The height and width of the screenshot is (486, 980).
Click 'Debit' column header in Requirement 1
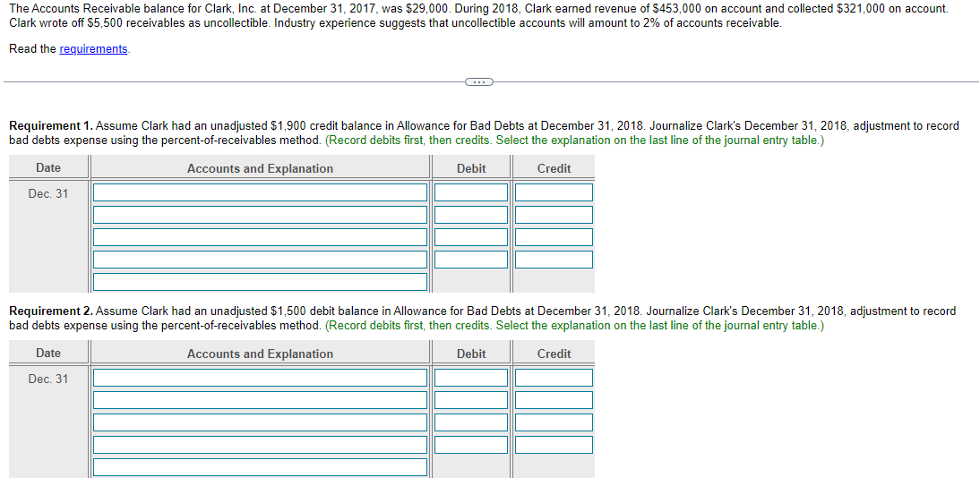[471, 168]
